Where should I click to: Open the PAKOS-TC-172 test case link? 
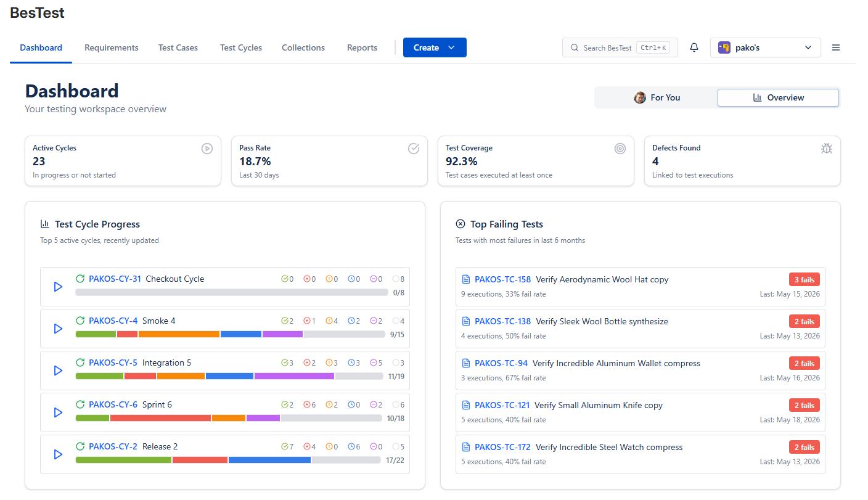click(502, 447)
